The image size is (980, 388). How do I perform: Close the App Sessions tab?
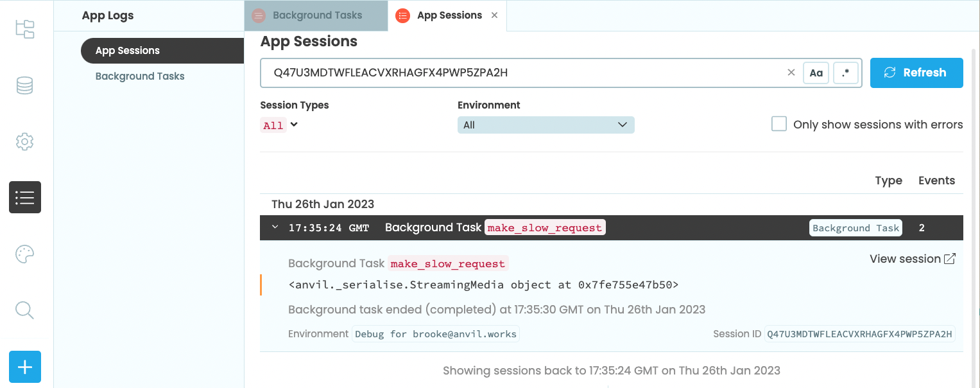[x=494, y=15]
